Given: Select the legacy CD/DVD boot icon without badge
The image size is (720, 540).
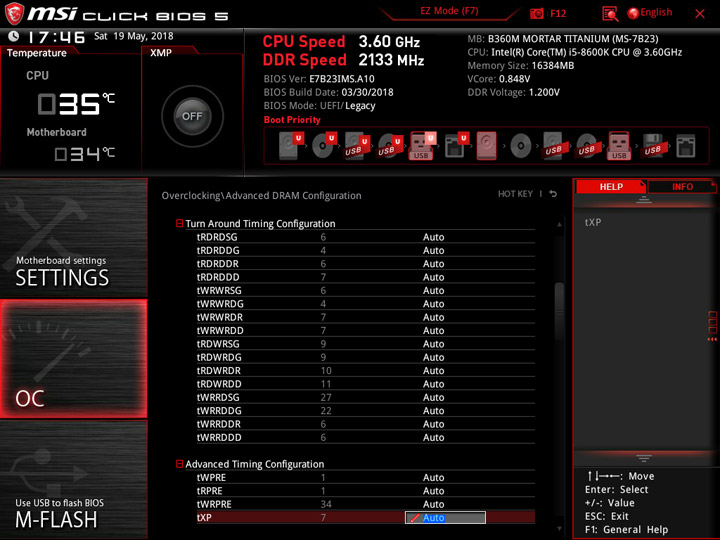Looking at the screenshot, I should pyautogui.click(x=521, y=146).
